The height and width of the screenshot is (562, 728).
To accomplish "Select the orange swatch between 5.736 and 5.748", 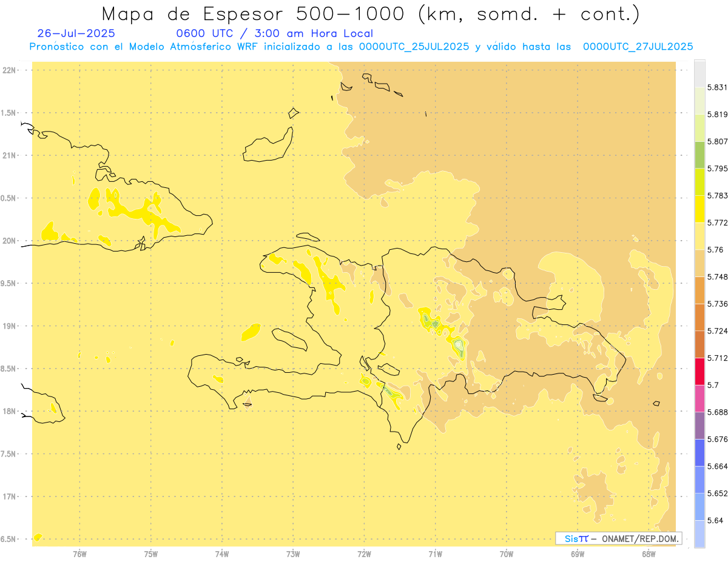I will click(699, 290).
